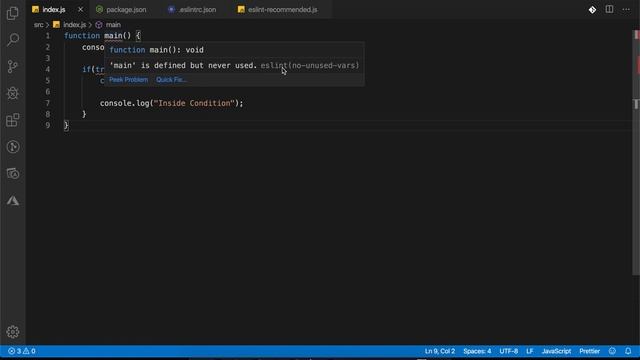This screenshot has width=640, height=360.
Task: Change indentation via Spaces: 4
Action: 477,351
